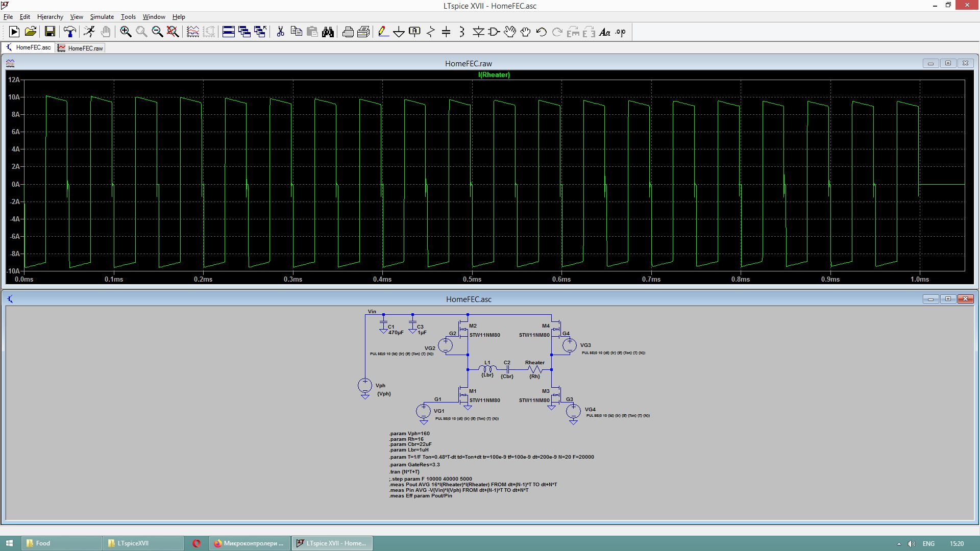Switch to the HomeFEC.raw tab
This screenshot has height=551, width=980.
click(80, 48)
